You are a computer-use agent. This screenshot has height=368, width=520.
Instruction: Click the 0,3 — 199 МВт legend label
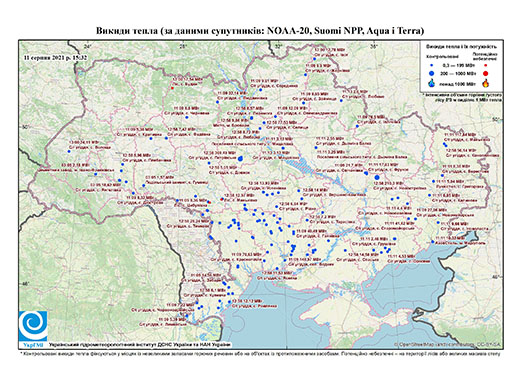[x=458, y=65]
